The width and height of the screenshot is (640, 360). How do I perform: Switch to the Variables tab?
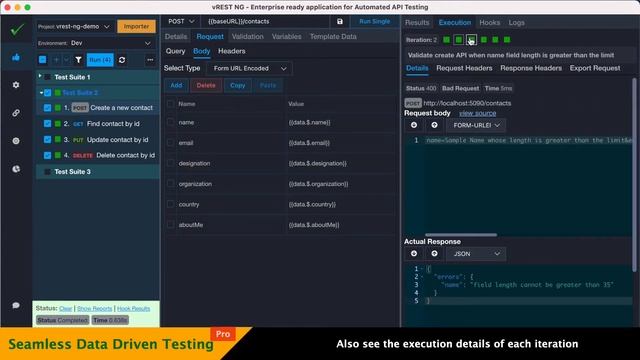287,37
